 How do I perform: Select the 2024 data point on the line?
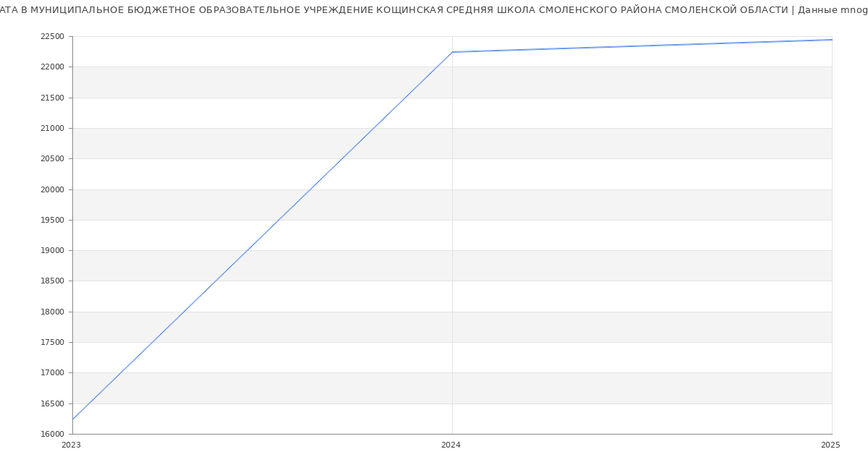[x=452, y=52]
